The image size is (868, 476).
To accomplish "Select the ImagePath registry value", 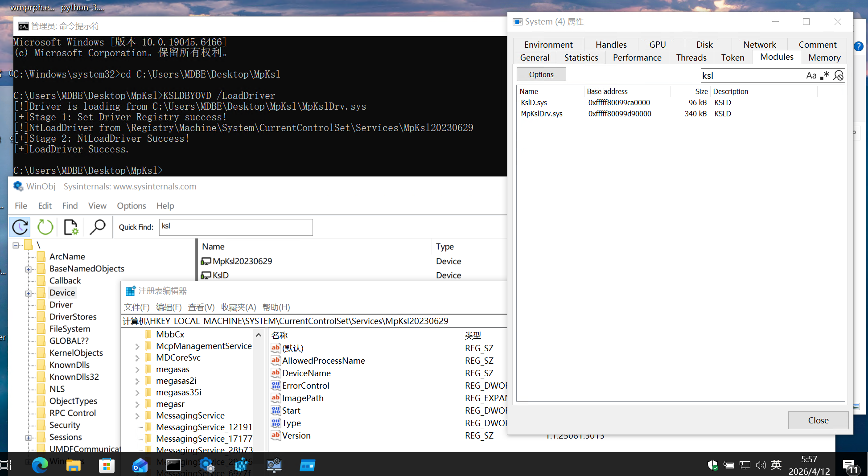I will [303, 398].
